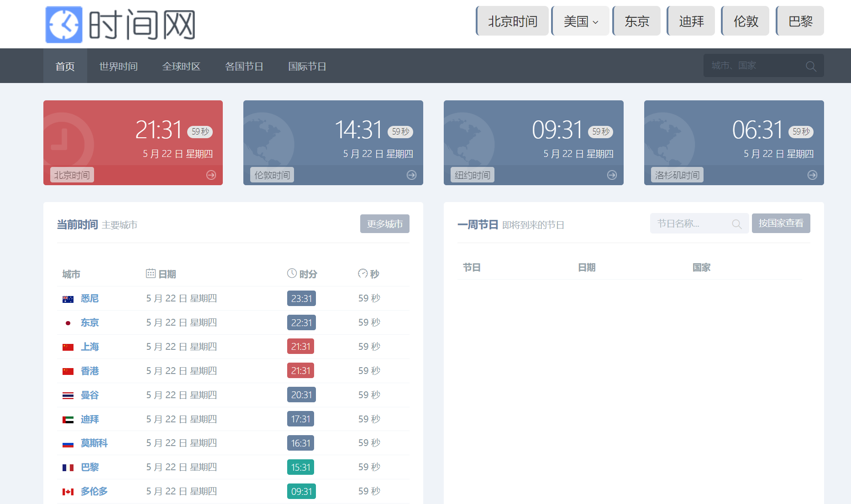
Task: Click the Canadian flag beside 多伦多
Action: [x=68, y=492]
